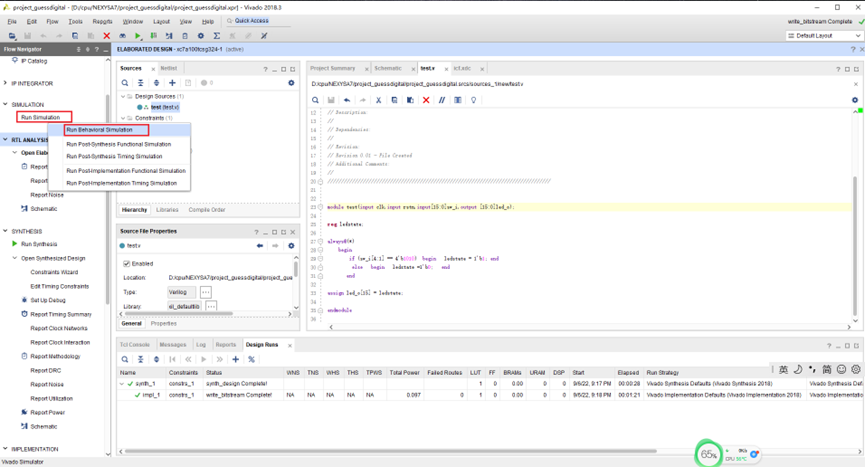Click the Type browse ellipsis button
The image size is (865, 467).
(x=206, y=292)
